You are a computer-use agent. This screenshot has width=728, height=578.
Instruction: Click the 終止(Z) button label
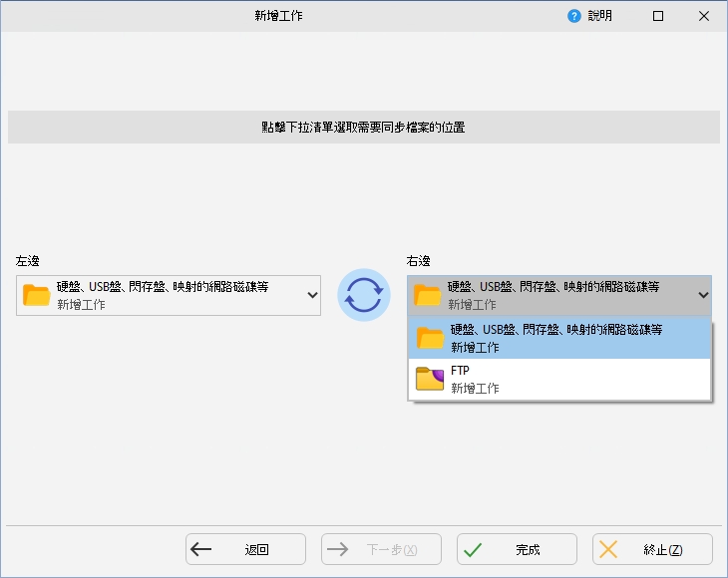[x=663, y=550]
